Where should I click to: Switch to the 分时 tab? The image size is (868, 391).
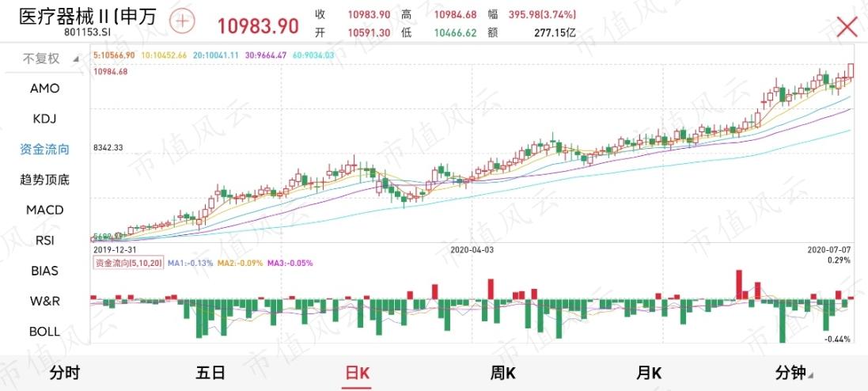pyautogui.click(x=65, y=373)
